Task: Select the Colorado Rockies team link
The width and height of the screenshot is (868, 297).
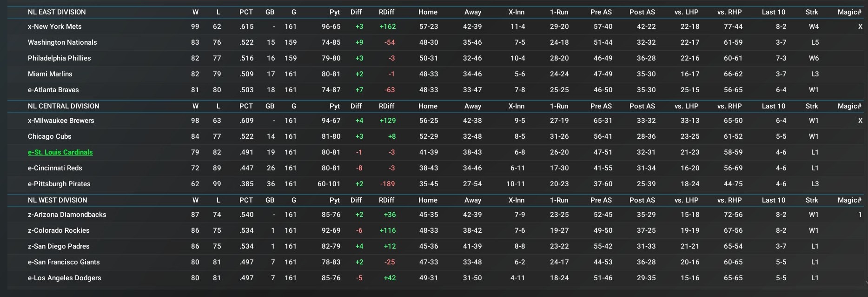Action: [x=59, y=230]
